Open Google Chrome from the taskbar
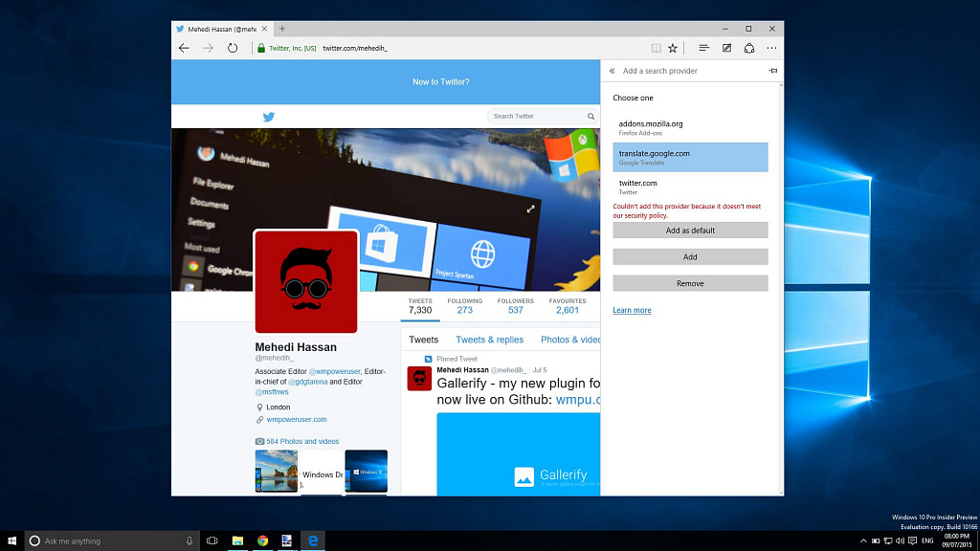Viewport: 980px width, 551px height. point(262,541)
